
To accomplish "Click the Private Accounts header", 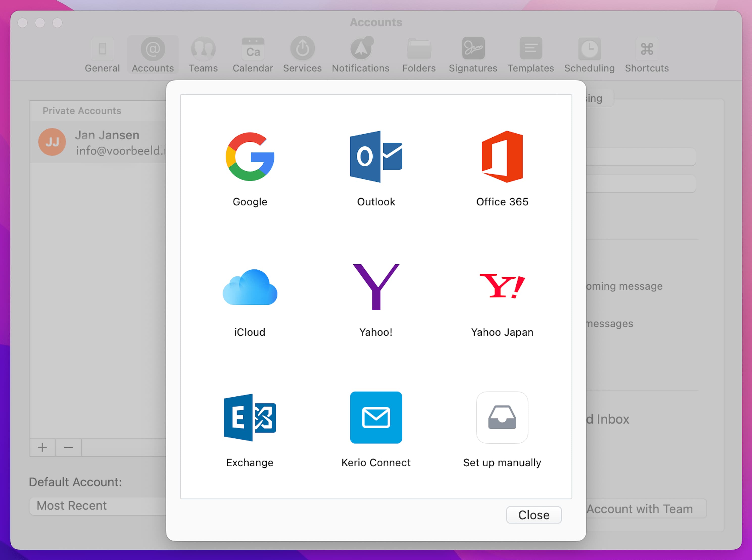I will point(82,111).
